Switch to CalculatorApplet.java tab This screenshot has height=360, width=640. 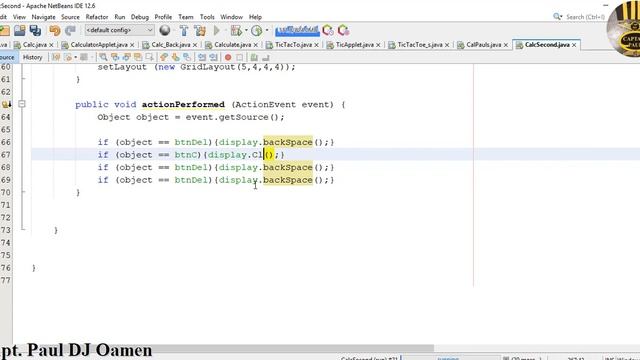click(98, 44)
